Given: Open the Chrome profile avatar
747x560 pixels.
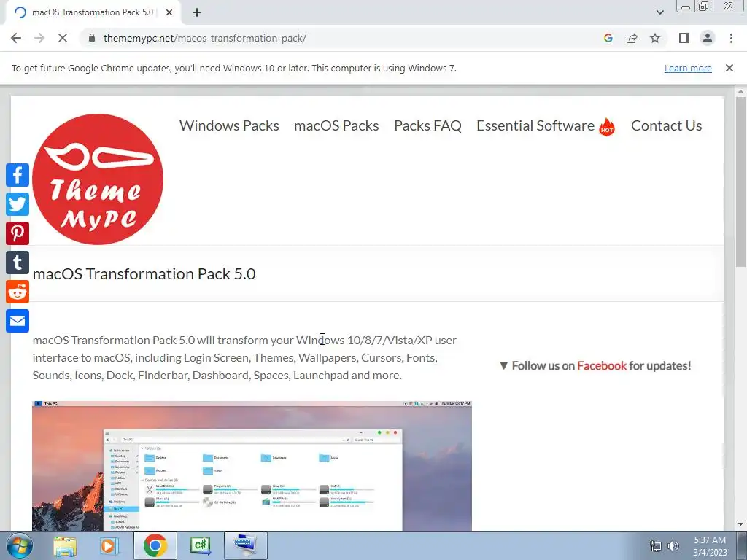Looking at the screenshot, I should coord(708,38).
